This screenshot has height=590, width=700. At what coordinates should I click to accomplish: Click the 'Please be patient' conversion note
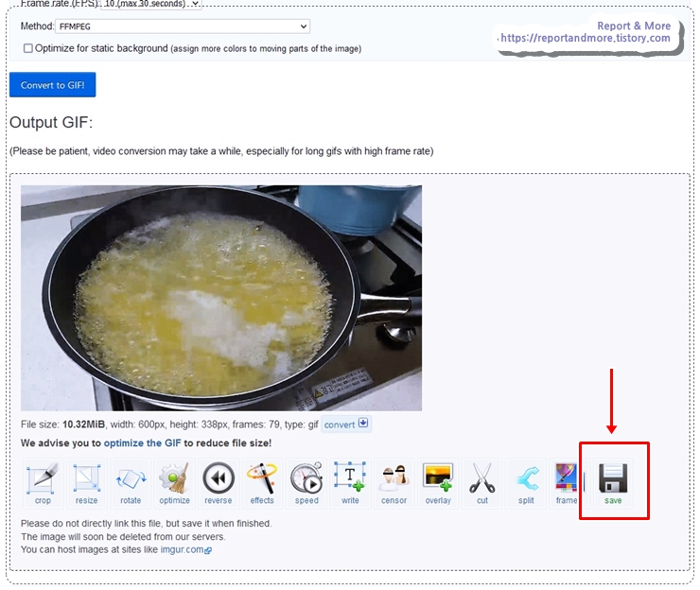(221, 151)
